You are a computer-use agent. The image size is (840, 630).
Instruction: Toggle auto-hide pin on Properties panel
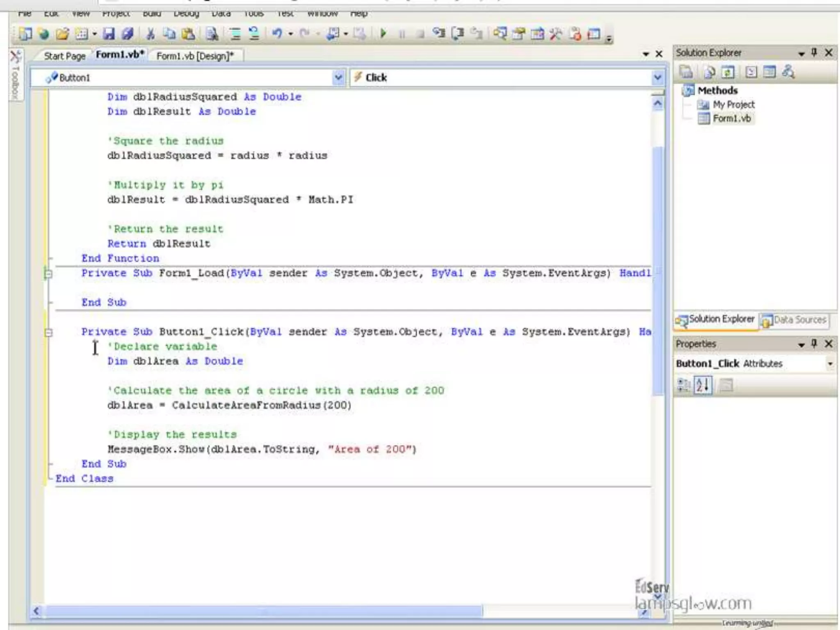point(815,344)
